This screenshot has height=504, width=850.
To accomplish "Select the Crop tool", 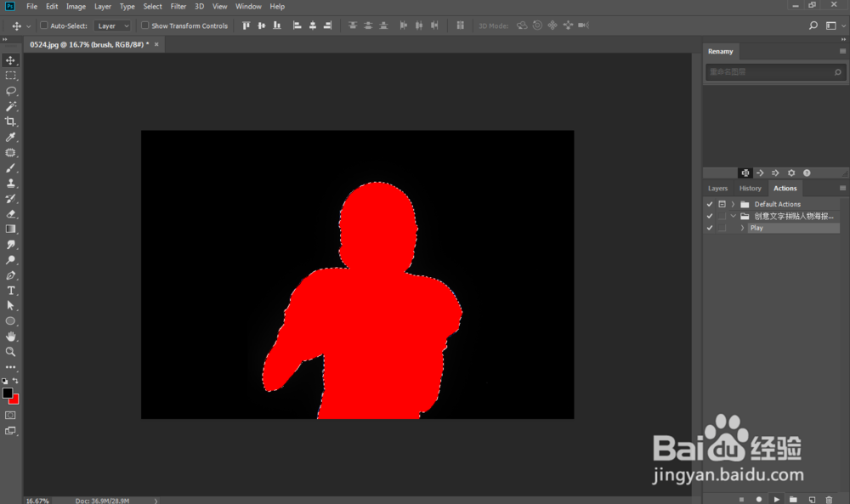I will [x=10, y=122].
